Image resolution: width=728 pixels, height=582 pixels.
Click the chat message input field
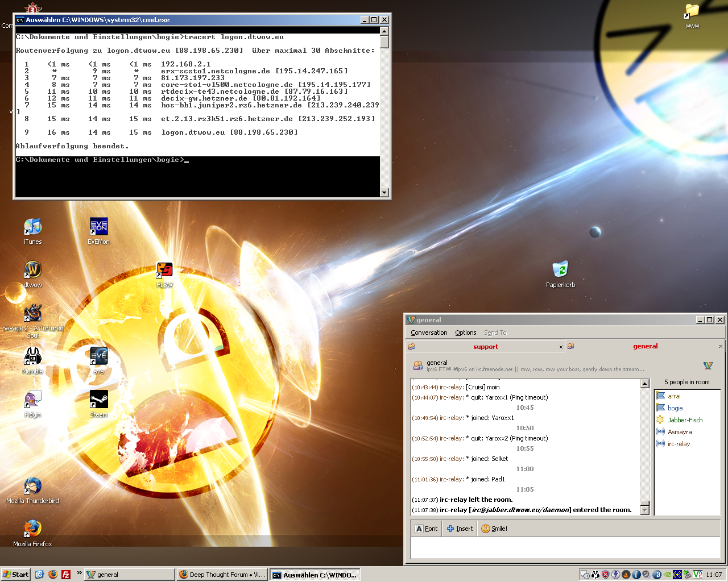click(565, 547)
